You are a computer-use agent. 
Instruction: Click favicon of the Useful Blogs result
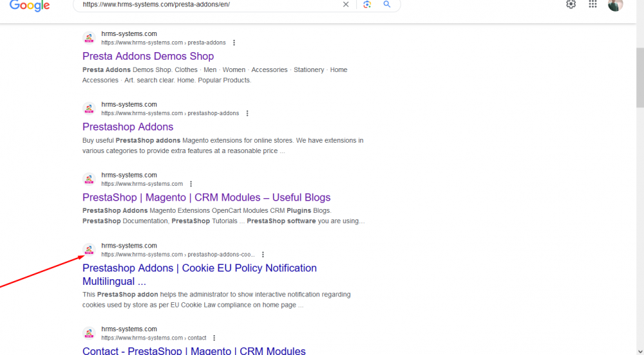89,179
